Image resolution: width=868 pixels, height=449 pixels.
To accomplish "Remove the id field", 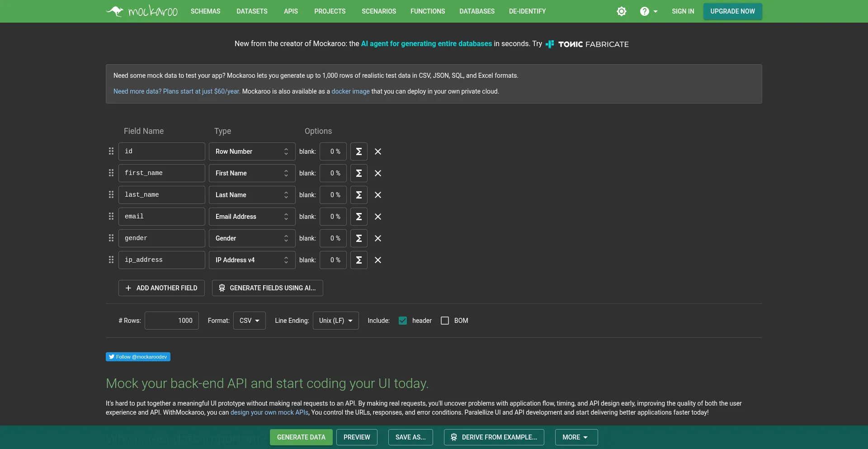I will 378,151.
